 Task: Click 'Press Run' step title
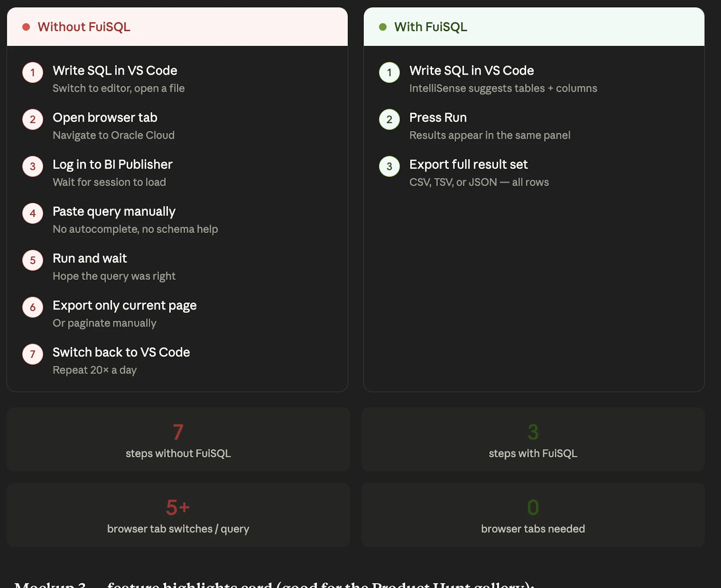tap(438, 118)
